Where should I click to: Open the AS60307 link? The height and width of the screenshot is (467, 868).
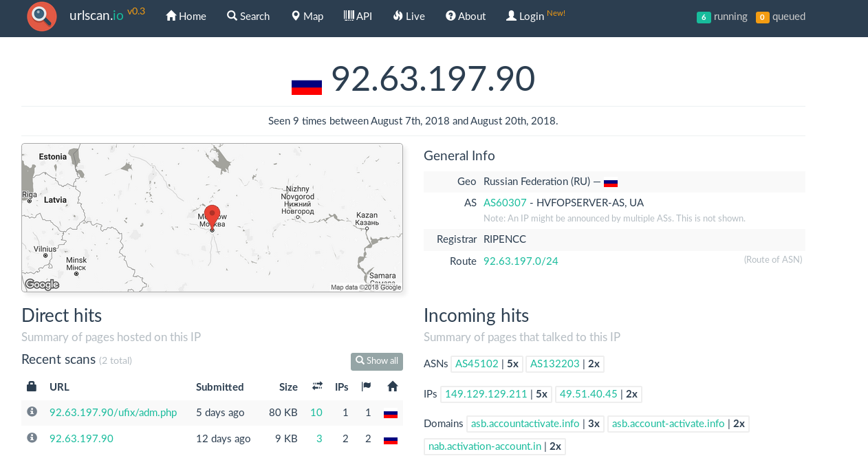pyautogui.click(x=505, y=203)
